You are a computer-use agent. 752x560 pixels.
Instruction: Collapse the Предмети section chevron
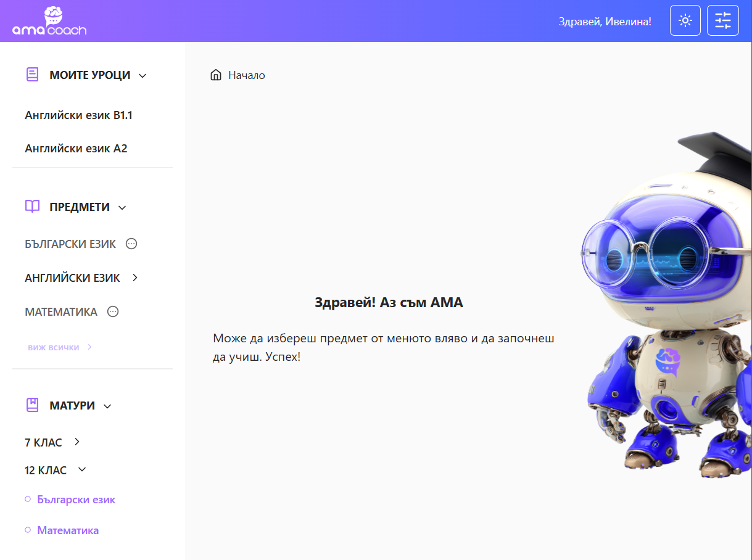point(122,208)
